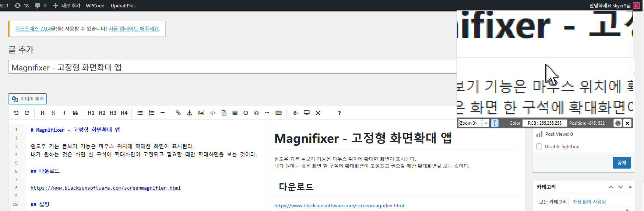The image size is (644, 211).
Task: Click the post title input field
Action: [x=232, y=67]
